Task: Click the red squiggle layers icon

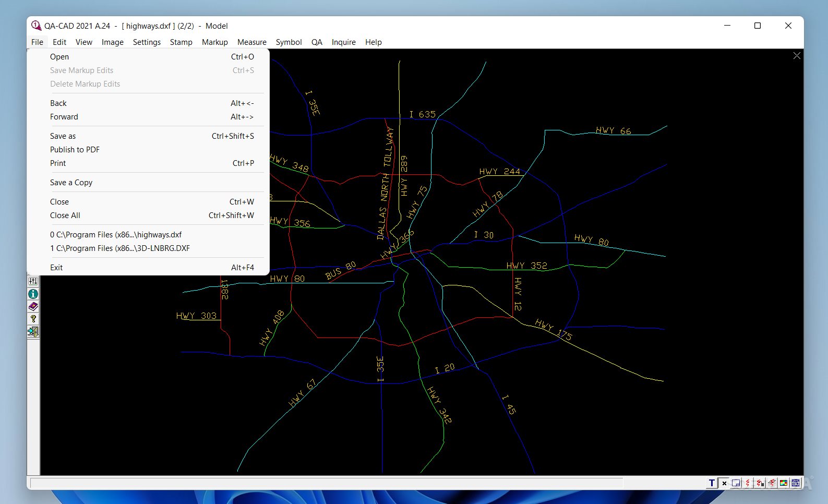Action: coord(772,483)
